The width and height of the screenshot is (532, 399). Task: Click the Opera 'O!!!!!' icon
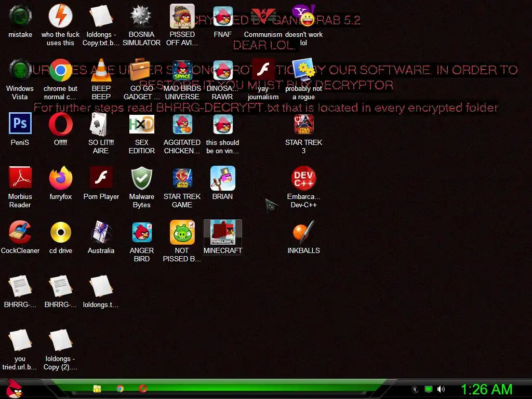pyautogui.click(x=60, y=124)
